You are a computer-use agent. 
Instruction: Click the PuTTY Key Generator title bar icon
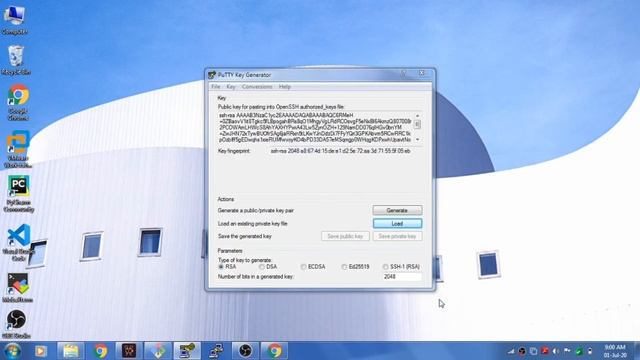[212, 75]
